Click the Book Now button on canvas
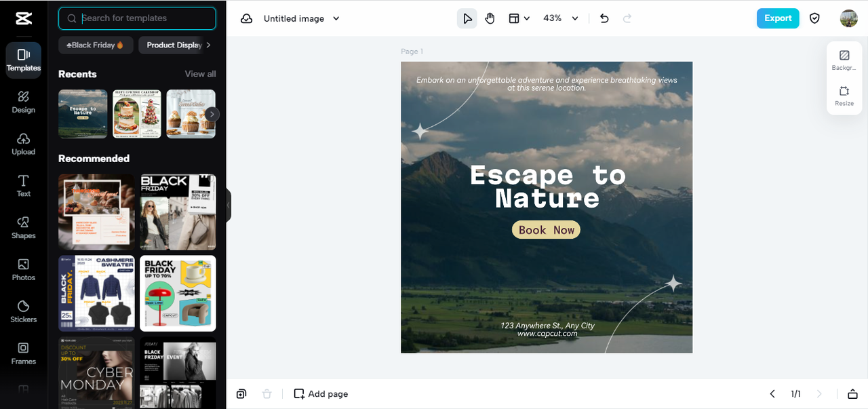This screenshot has height=409, width=868. pos(547,230)
